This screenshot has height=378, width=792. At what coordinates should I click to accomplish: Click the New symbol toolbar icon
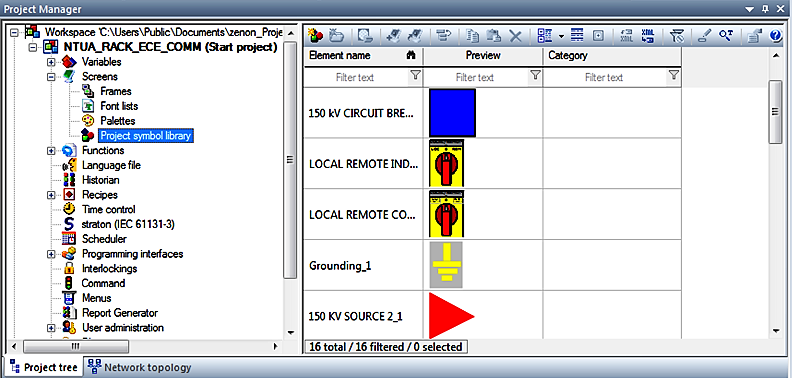pyautogui.click(x=315, y=35)
